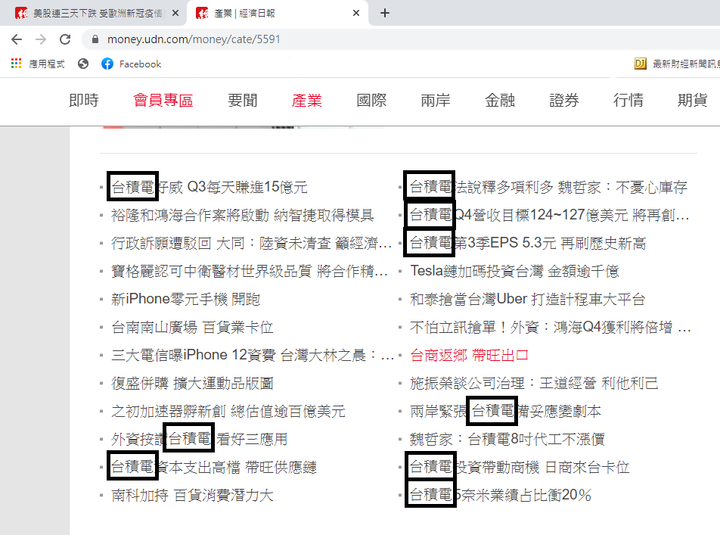
Task: Close the first browser tab
Action: 175,13
